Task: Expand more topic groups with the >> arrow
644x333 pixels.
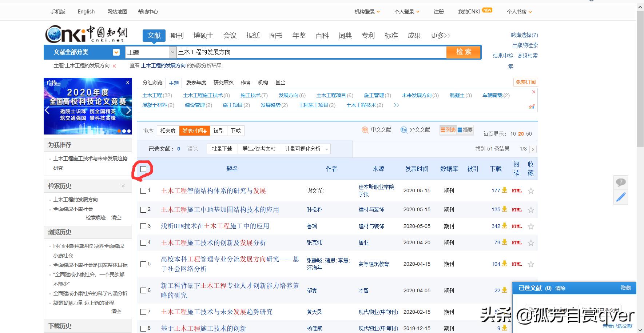Action: pyautogui.click(x=397, y=105)
